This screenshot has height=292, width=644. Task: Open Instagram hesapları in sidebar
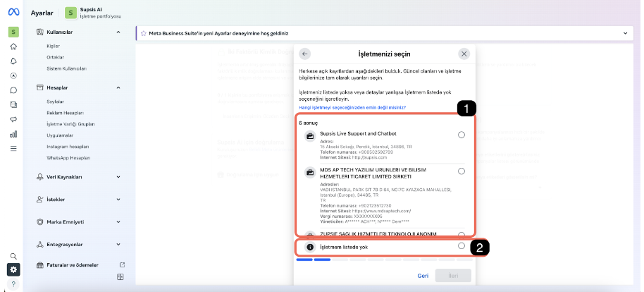[x=68, y=147]
